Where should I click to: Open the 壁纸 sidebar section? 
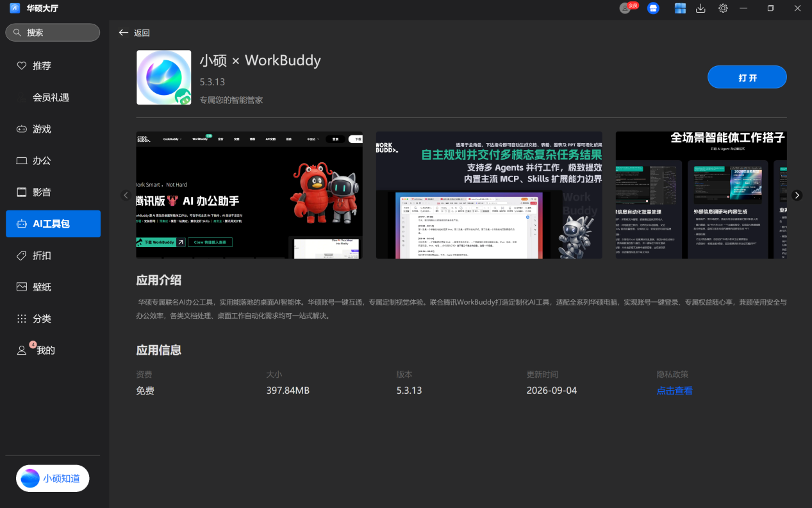click(53, 287)
